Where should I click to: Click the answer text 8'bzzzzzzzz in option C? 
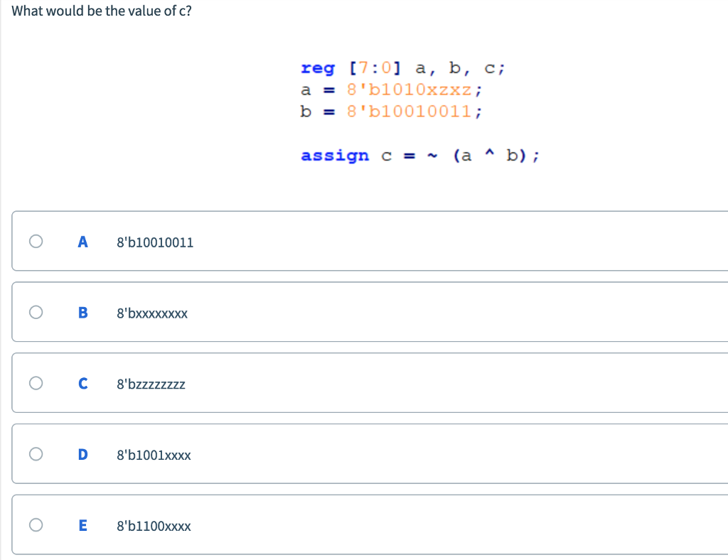(x=151, y=384)
